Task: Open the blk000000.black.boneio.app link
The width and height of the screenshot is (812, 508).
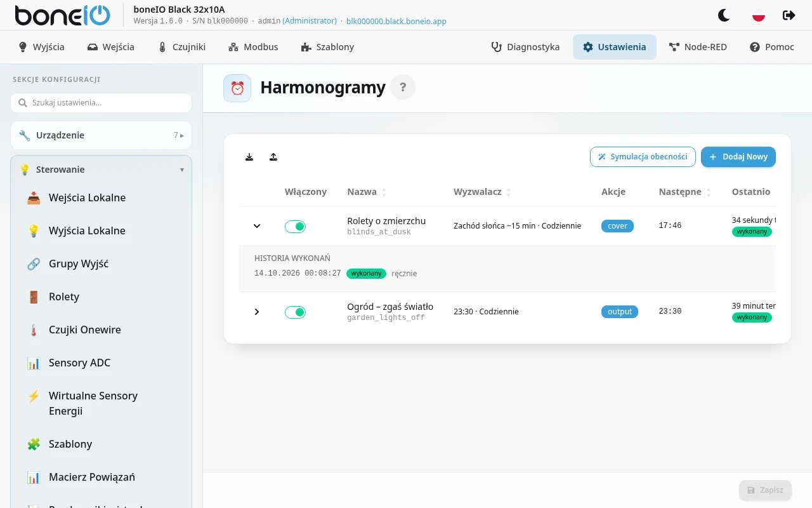Action: (x=396, y=21)
